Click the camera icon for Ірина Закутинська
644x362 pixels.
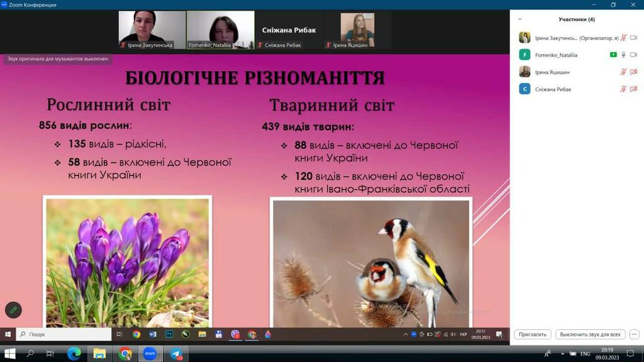[x=633, y=38]
